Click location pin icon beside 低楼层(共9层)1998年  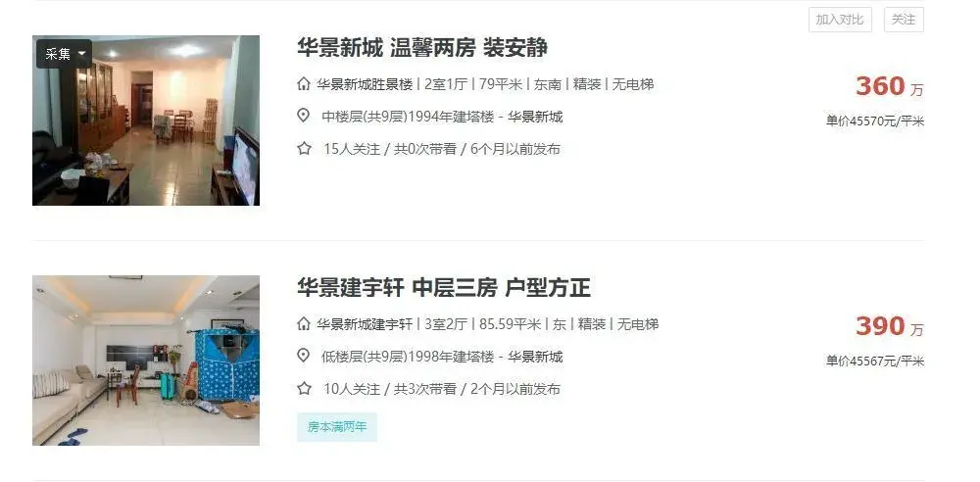pyautogui.click(x=304, y=356)
